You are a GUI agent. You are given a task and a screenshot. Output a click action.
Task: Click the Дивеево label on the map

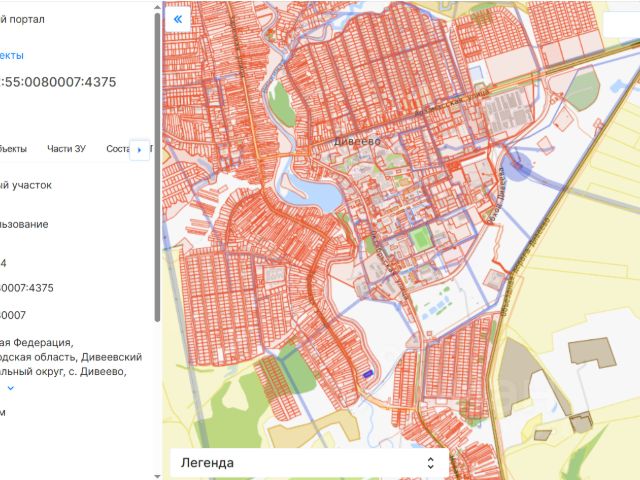pos(357,142)
